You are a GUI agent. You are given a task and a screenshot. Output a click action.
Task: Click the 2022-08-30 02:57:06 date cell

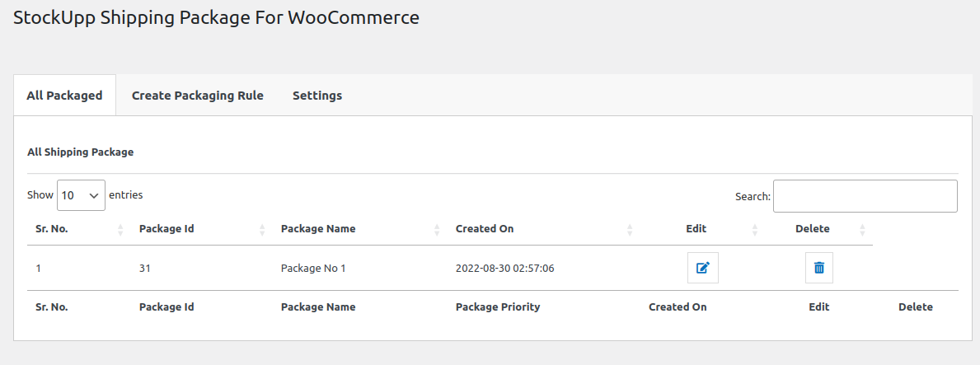(x=504, y=269)
